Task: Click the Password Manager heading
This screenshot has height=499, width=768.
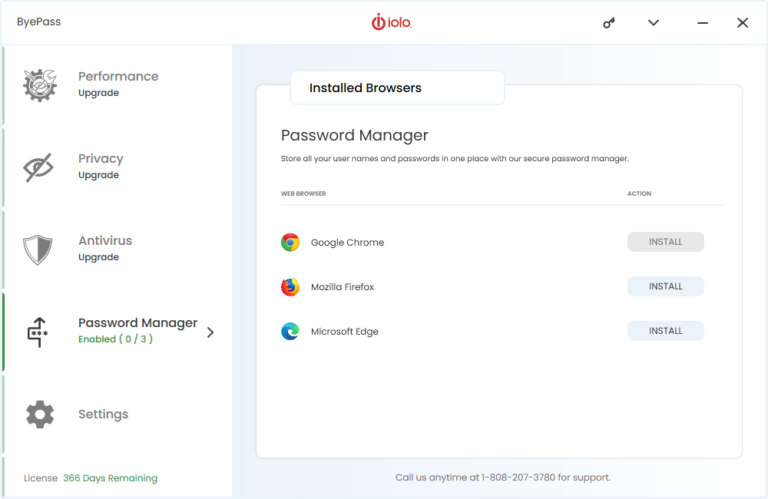Action: (355, 135)
